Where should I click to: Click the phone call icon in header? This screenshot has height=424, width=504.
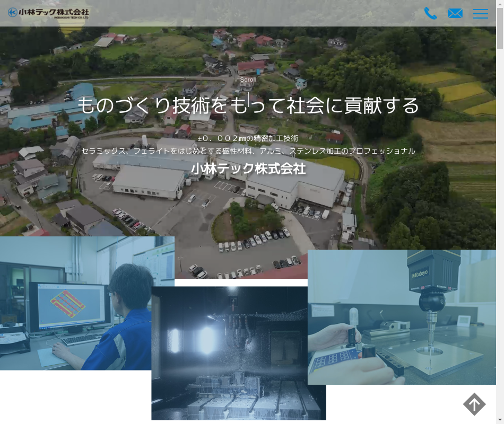click(x=430, y=14)
